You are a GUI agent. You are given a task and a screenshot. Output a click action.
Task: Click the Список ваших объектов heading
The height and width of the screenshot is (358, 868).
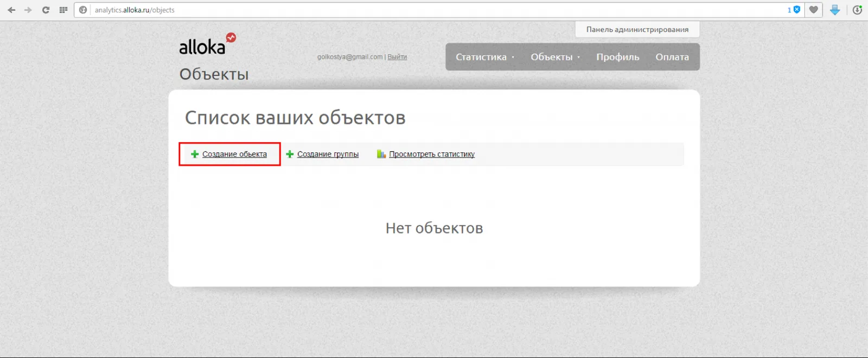coord(295,118)
